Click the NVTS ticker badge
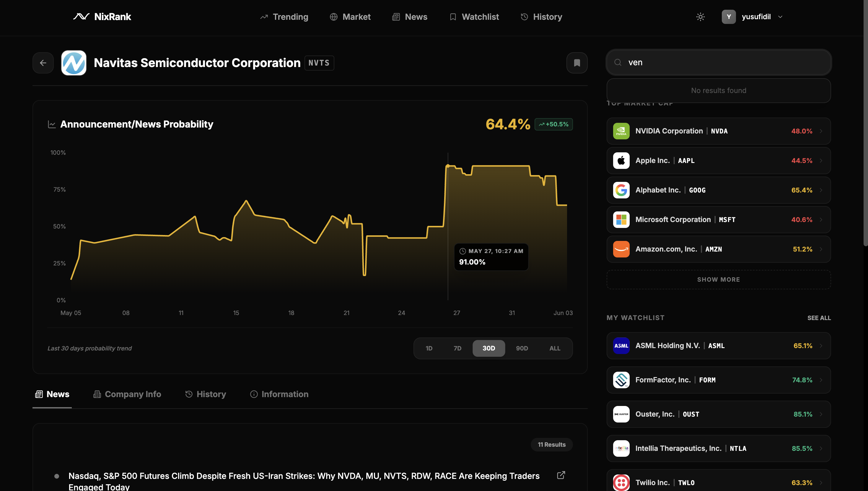868x491 pixels. (x=319, y=63)
